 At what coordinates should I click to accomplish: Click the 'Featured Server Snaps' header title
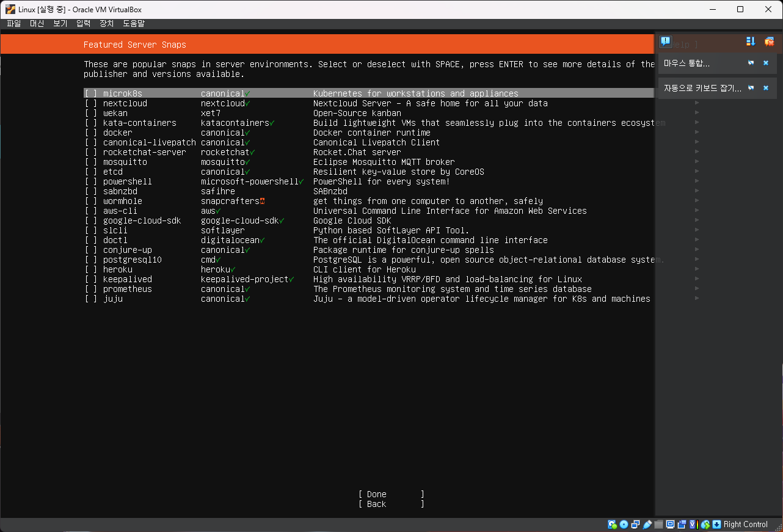[x=135, y=45]
